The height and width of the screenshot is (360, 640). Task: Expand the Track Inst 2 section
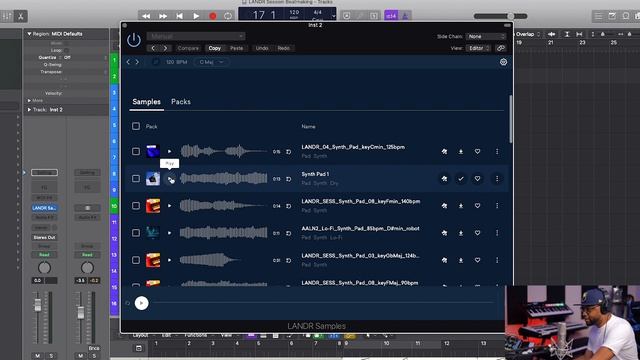[29, 110]
